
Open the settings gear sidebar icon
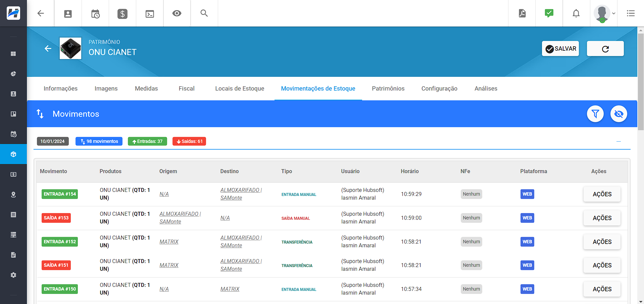(13, 275)
